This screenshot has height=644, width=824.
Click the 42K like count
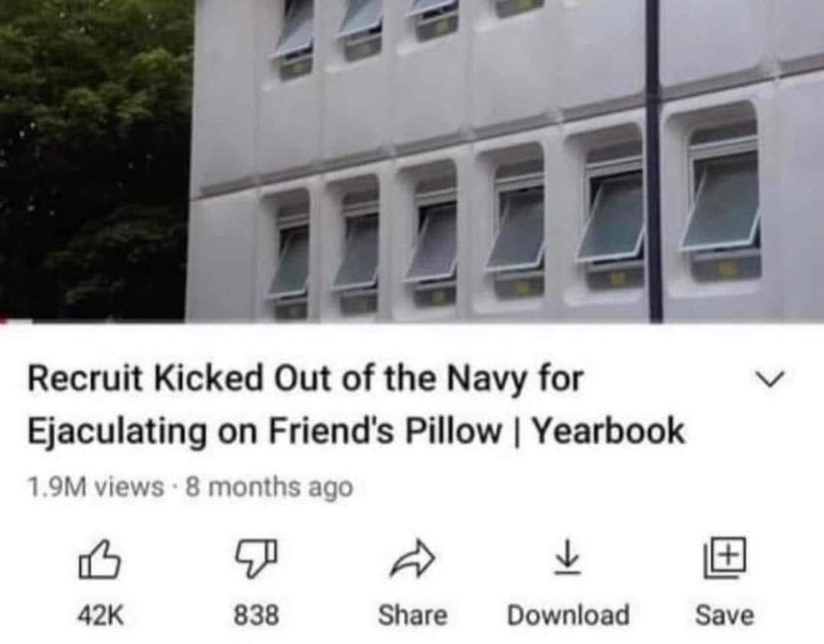(x=101, y=615)
